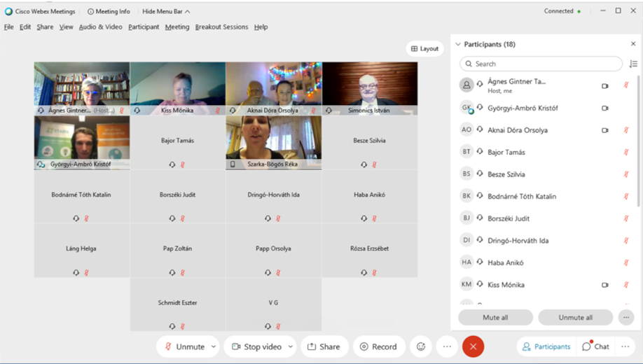This screenshot has width=643, height=364.
Task: Toggle mic for Dringó-Horváth Ida in list
Action: [626, 241]
